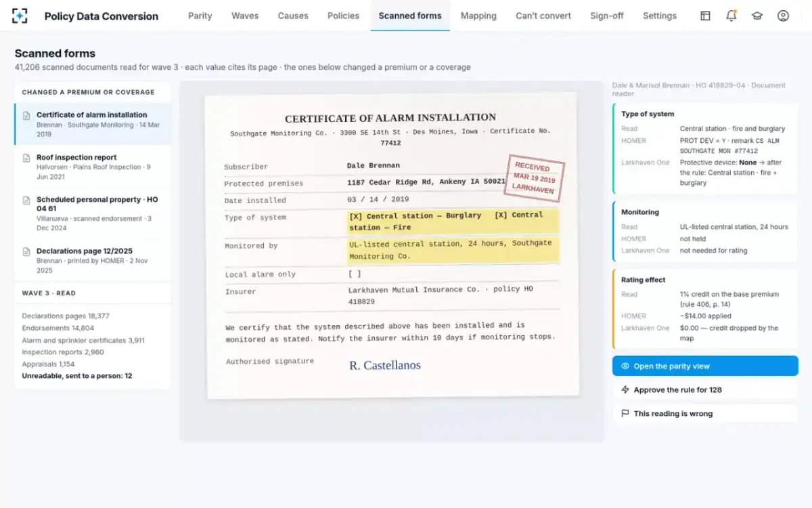Open the user account icon
This screenshot has height=508, width=812.
(783, 16)
